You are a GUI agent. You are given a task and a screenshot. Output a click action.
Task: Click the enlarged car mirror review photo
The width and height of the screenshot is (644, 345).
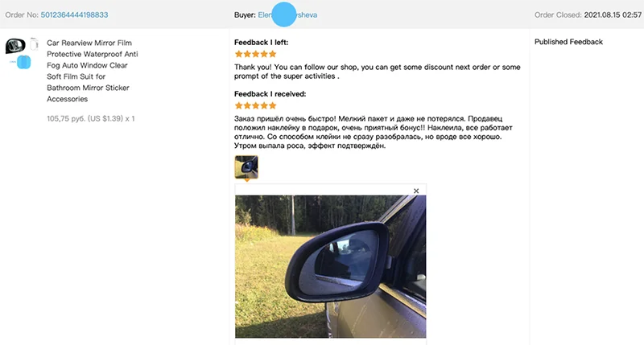pyautogui.click(x=331, y=266)
